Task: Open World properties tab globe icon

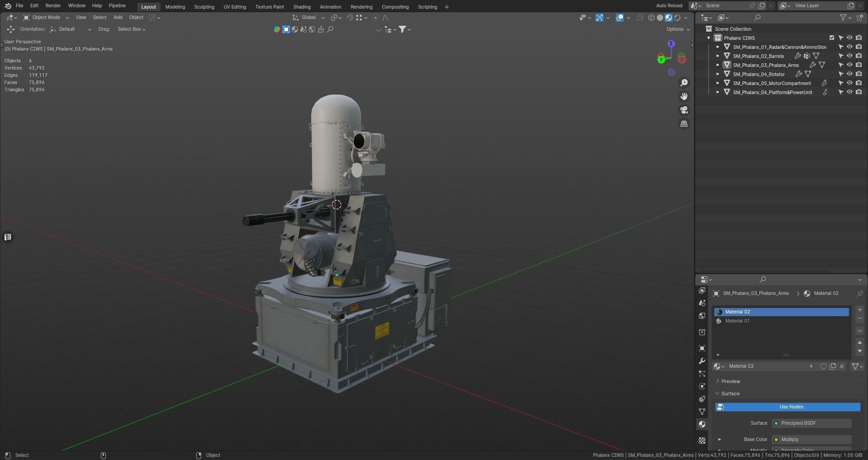Action: [702, 316]
